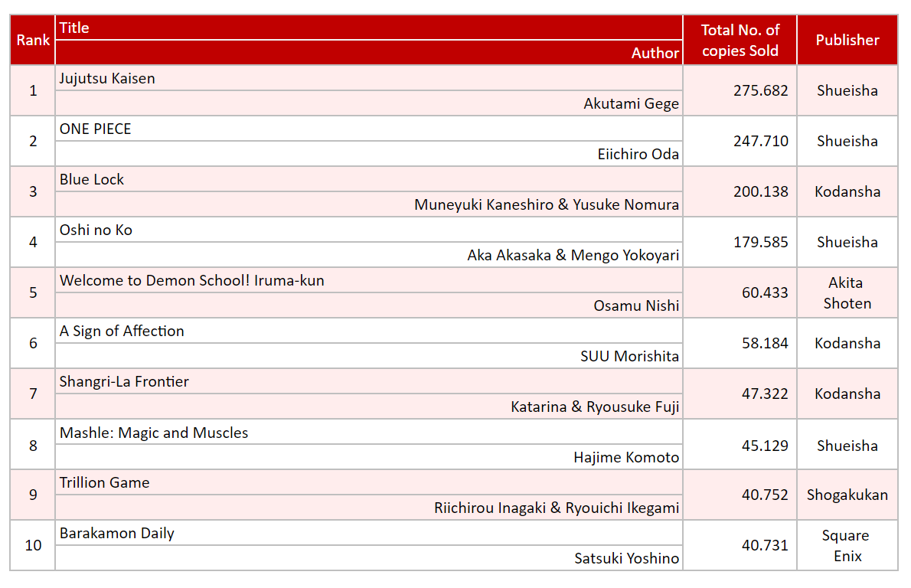Screen dimensions: 911x588
Task: Select Riichirou Inagaki & Ryouichi Ikegami
Action: tap(556, 508)
